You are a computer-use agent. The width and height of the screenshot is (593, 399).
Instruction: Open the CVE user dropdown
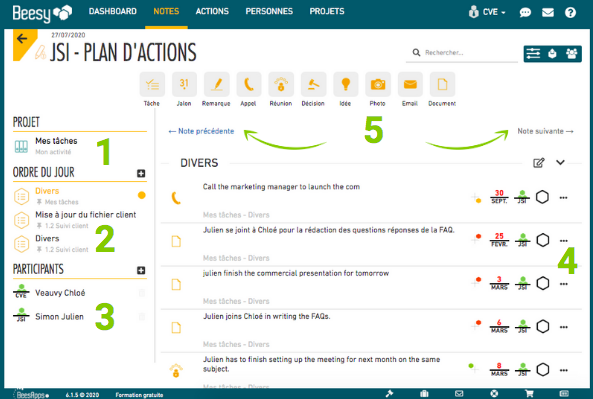(x=487, y=12)
